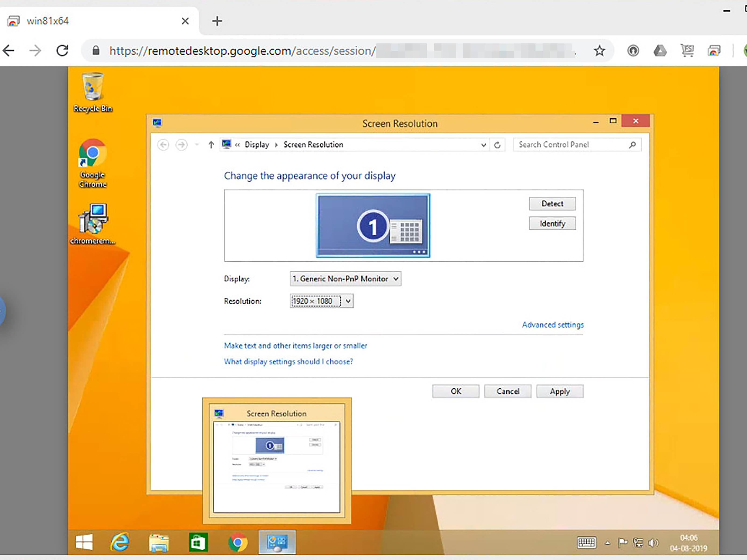Open File Explorer from taskbar
Image resolution: width=747 pixels, height=560 pixels.
(159, 542)
